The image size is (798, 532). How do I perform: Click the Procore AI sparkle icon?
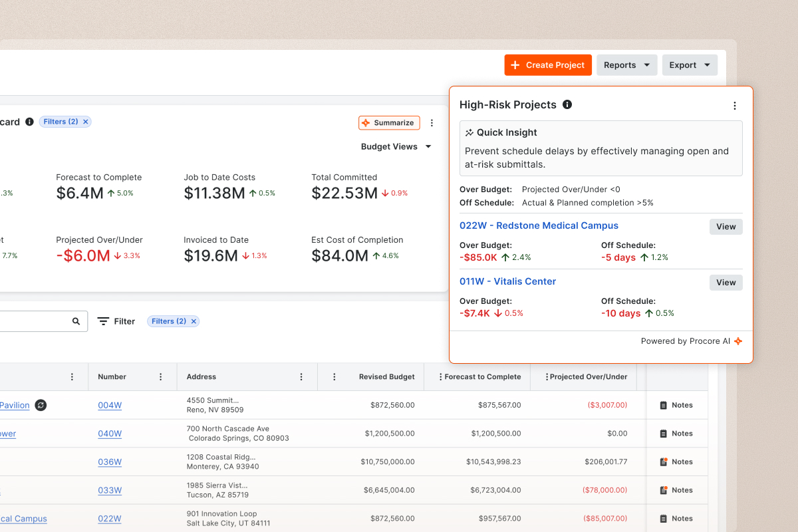[738, 341]
